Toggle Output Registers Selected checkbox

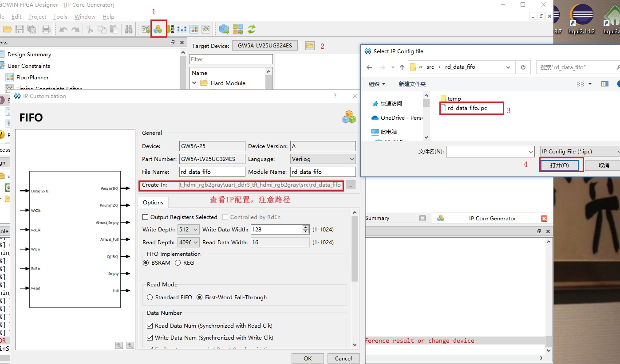pos(145,217)
